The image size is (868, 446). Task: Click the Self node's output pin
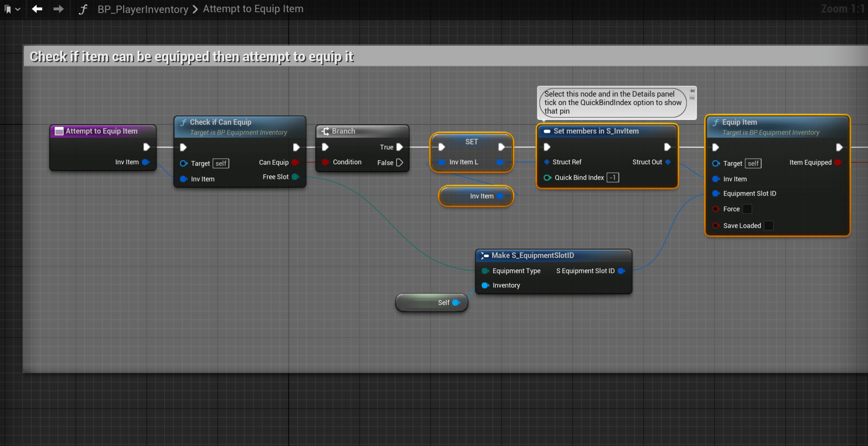[x=456, y=302]
